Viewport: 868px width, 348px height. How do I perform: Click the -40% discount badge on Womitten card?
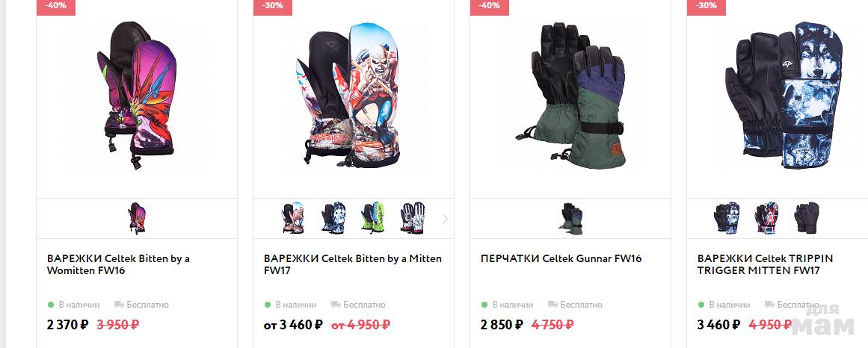coord(56,6)
